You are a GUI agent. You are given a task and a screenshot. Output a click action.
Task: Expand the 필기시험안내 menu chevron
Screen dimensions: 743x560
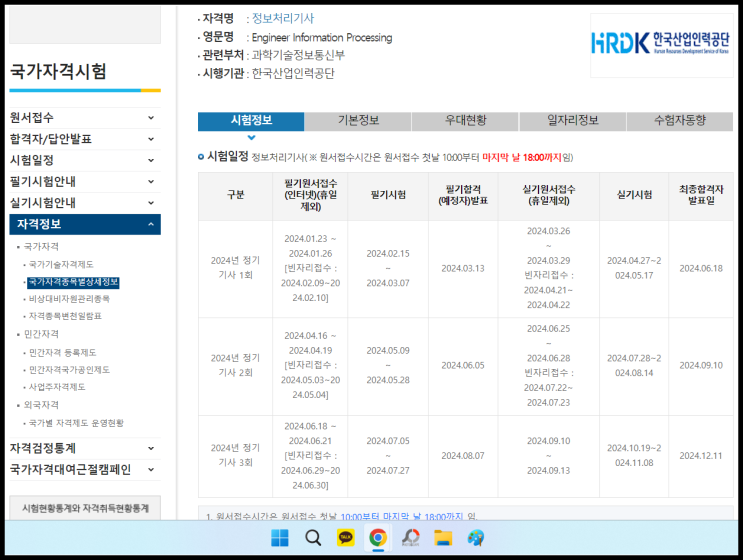(151, 181)
